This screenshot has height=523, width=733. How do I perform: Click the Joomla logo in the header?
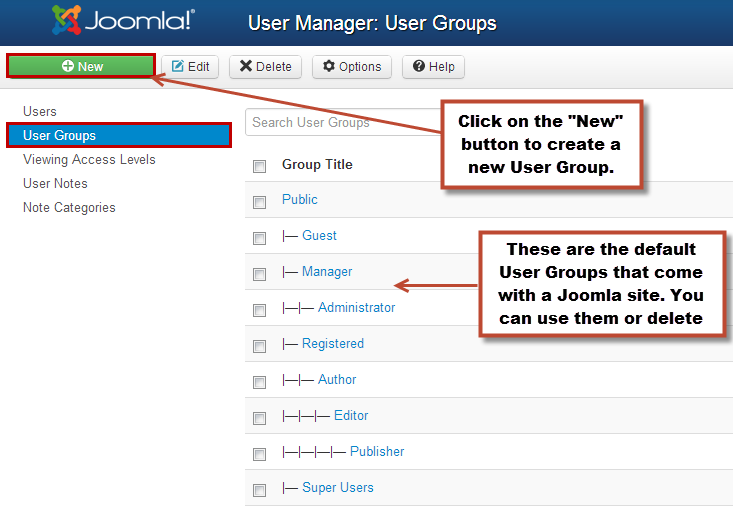click(123, 21)
